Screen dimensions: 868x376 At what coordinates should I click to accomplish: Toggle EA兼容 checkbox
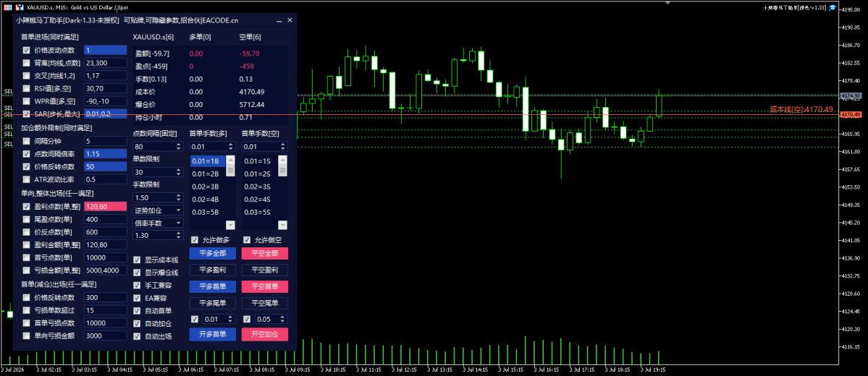point(138,298)
